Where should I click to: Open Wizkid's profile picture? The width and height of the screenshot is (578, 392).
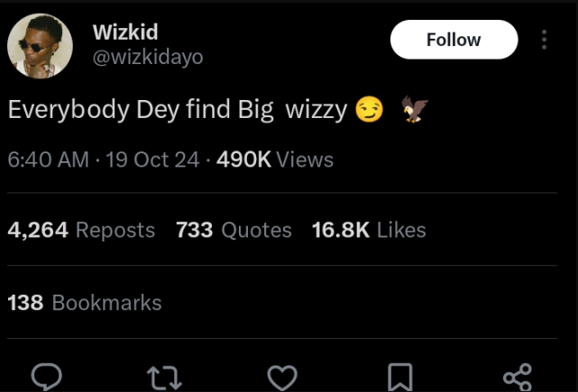[x=40, y=46]
